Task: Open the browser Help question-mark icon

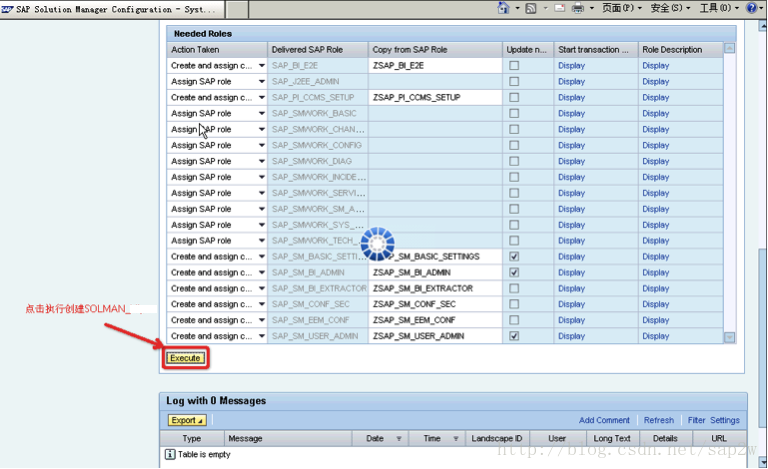Action: pyautogui.click(x=751, y=8)
